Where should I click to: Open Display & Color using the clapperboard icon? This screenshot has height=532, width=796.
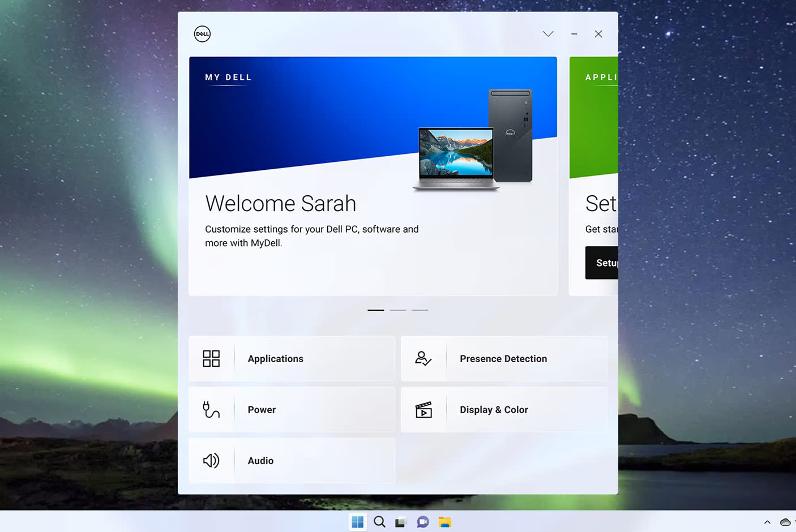[x=423, y=409]
